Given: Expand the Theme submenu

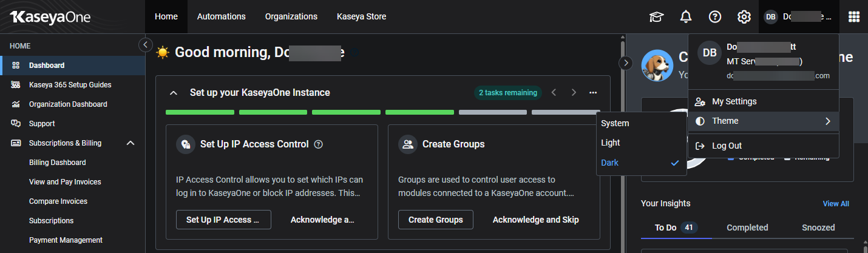Looking at the screenshot, I should 764,121.
